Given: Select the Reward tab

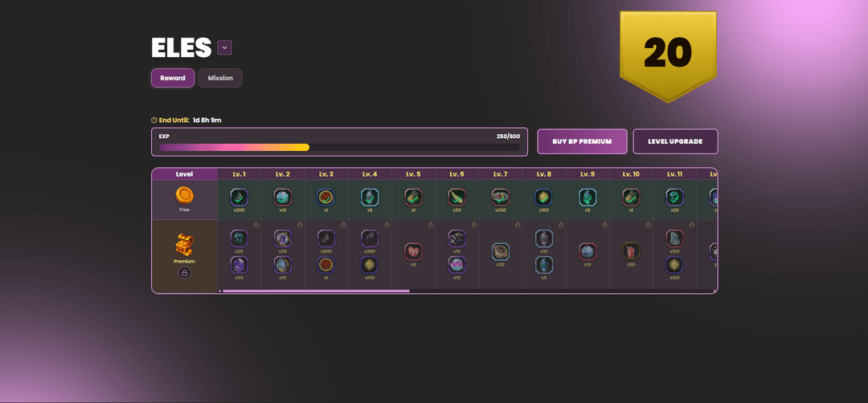Looking at the screenshot, I should click(173, 78).
